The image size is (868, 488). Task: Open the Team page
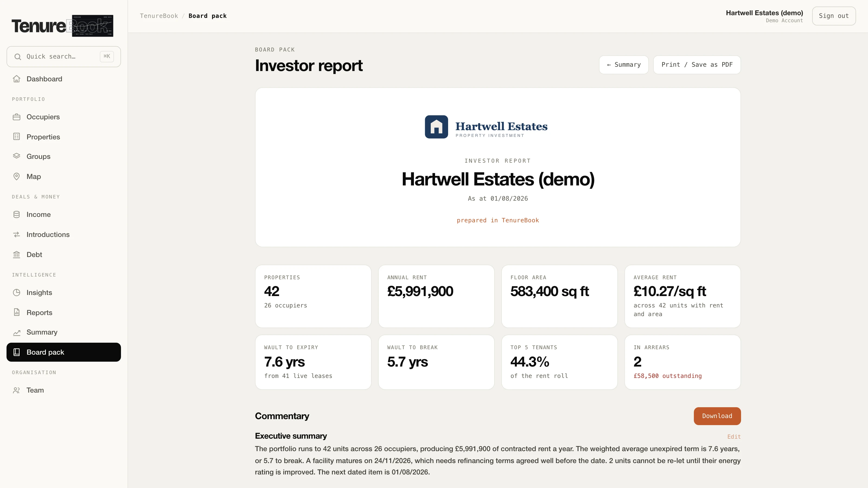tap(64, 390)
